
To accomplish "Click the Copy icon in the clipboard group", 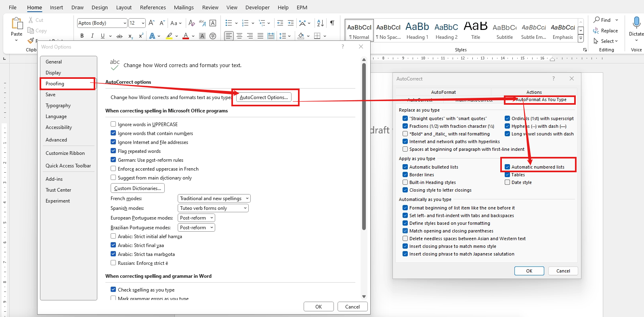I will (x=31, y=30).
